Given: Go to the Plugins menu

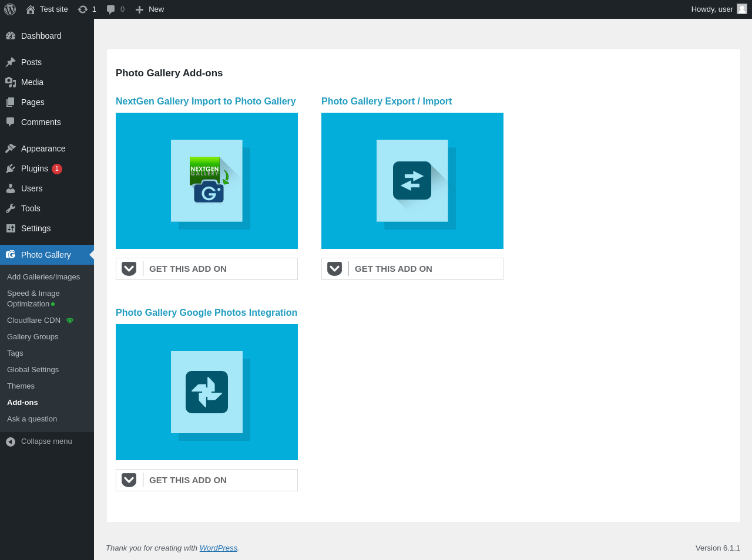Looking at the screenshot, I should (47, 168).
